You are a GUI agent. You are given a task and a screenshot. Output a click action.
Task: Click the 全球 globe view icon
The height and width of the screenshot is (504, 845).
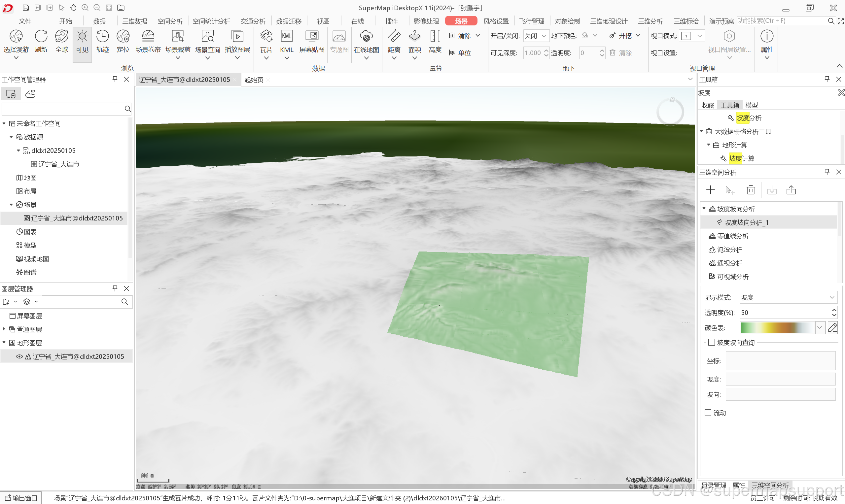(61, 37)
